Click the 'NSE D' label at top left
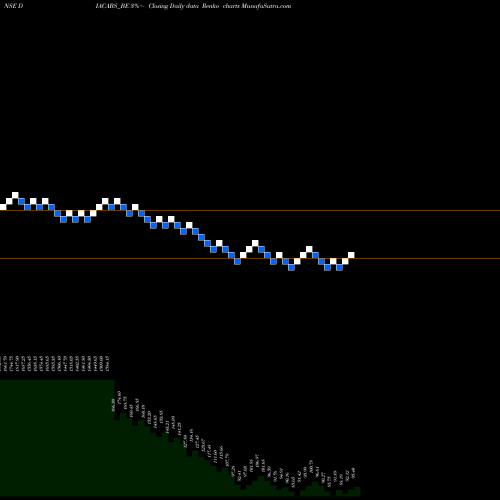The image size is (500, 500). pyautogui.click(x=13, y=6)
